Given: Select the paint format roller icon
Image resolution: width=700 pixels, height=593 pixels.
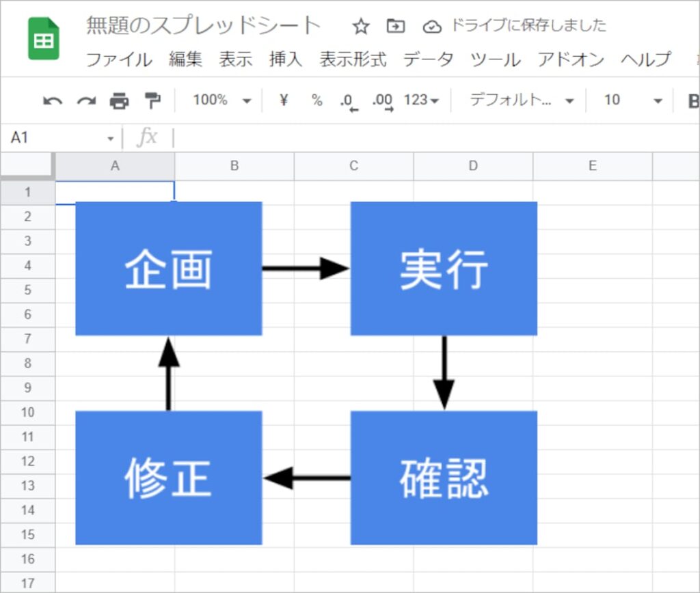Looking at the screenshot, I should pyautogui.click(x=152, y=101).
